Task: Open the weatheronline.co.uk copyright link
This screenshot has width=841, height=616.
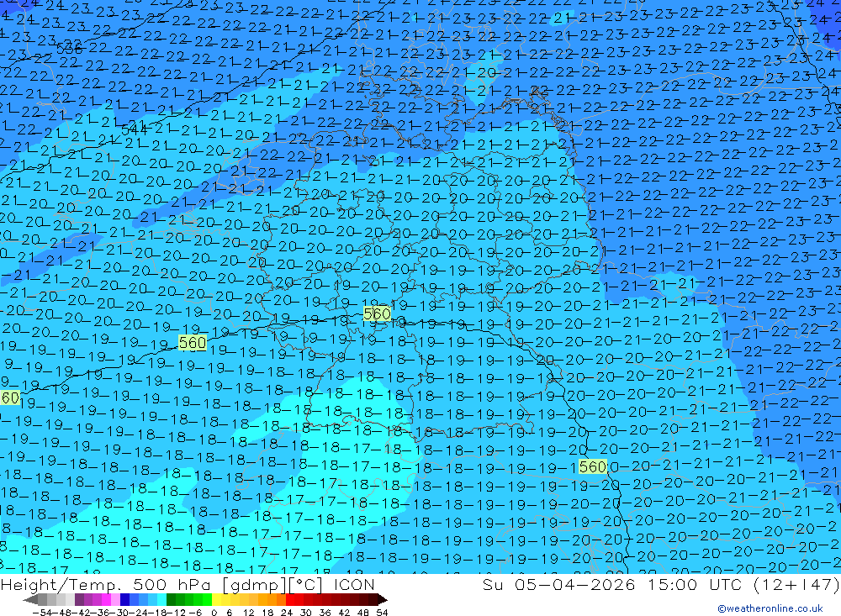Action: click(x=770, y=608)
